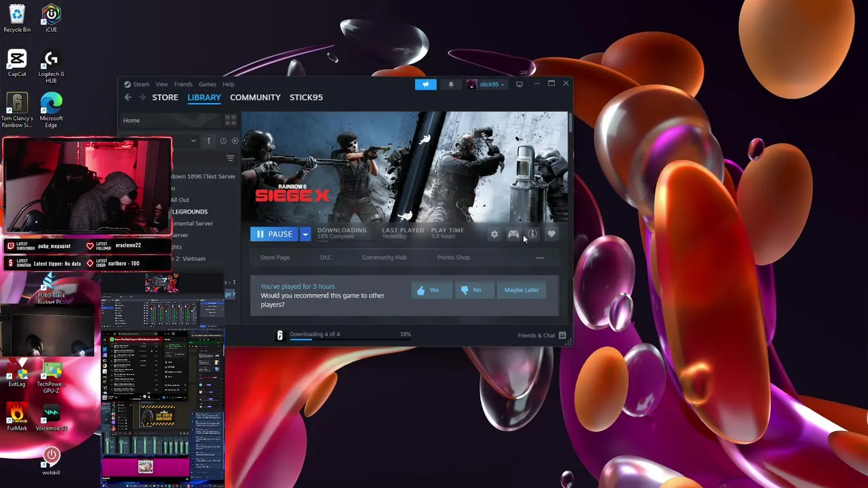Open the Points Shop link

click(x=454, y=258)
